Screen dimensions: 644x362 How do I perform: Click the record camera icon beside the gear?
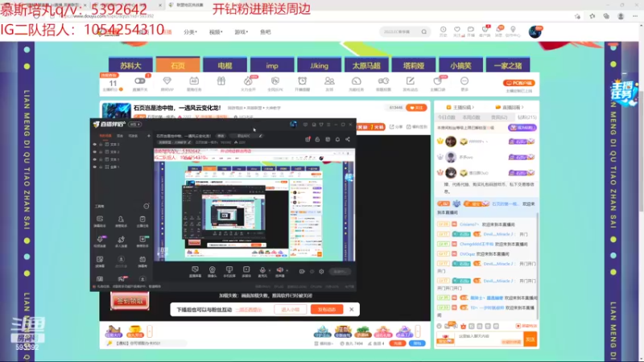302,271
